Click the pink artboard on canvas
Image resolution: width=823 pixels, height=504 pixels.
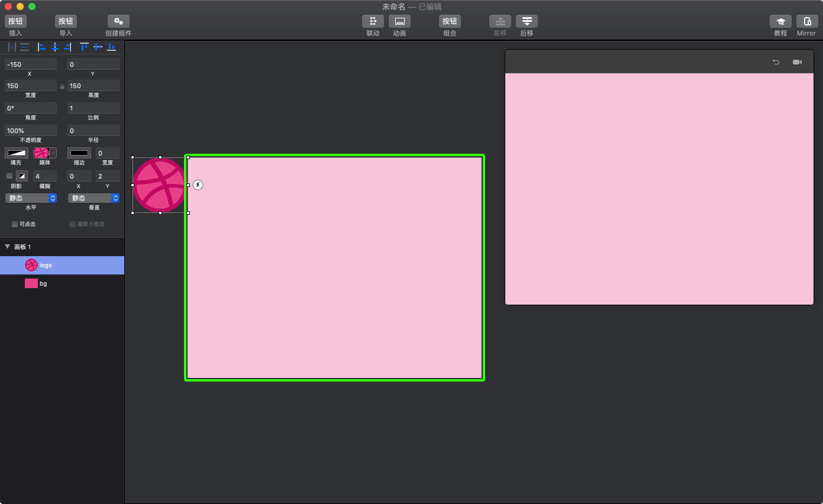pos(335,267)
